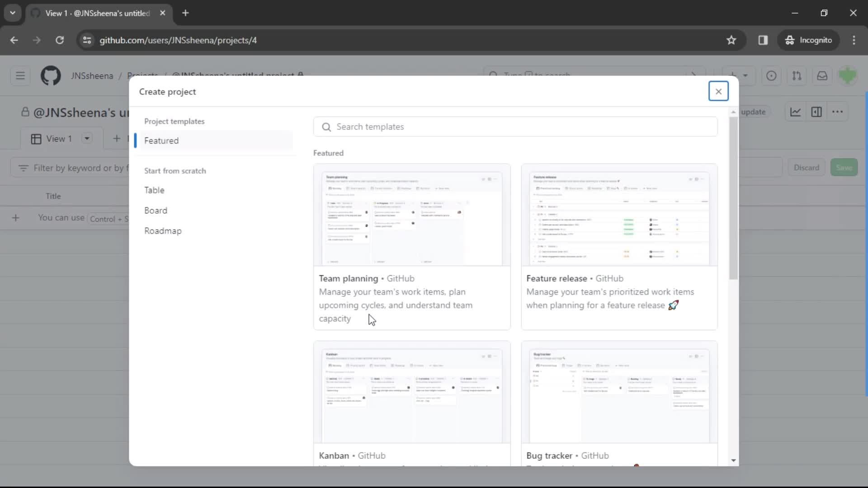Toggle the project details side panel icon
Screen dimensions: 868x488
point(816,112)
